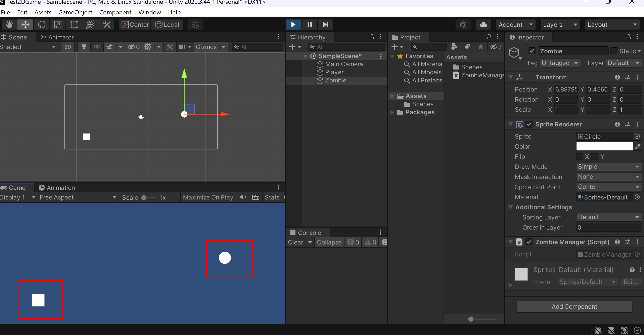Open Layers dropdown
Viewport: 644px width, 335px height.
click(560, 25)
